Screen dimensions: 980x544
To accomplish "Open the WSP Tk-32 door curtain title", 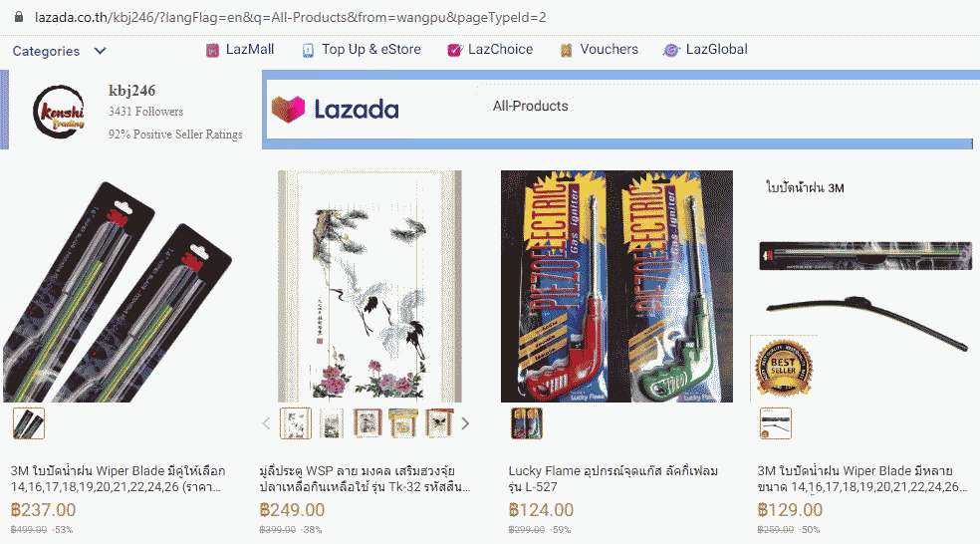I will pyautogui.click(x=365, y=479).
